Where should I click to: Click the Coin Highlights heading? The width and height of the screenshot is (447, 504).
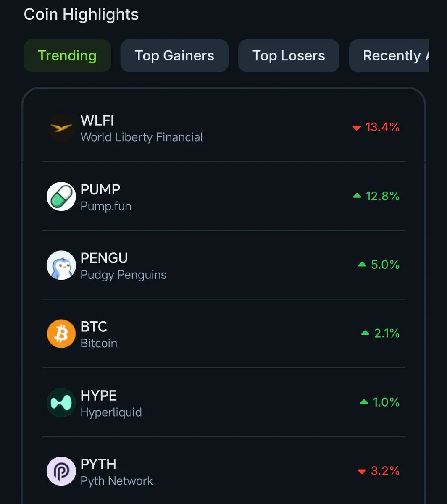[81, 15]
